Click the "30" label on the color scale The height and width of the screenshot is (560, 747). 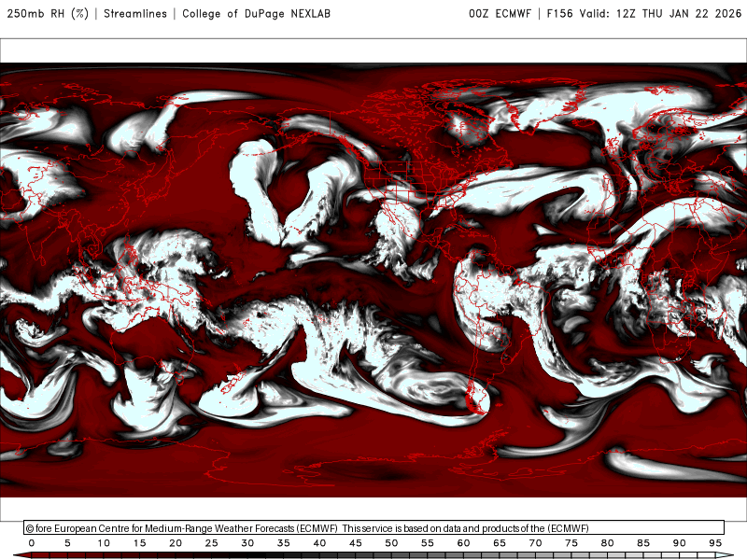pyautogui.click(x=247, y=543)
